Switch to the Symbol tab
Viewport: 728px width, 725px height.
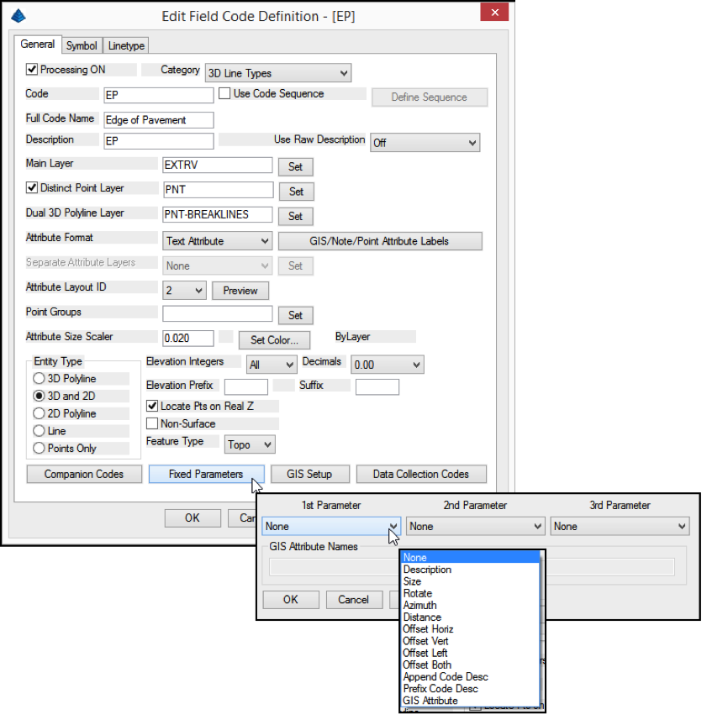coord(82,45)
